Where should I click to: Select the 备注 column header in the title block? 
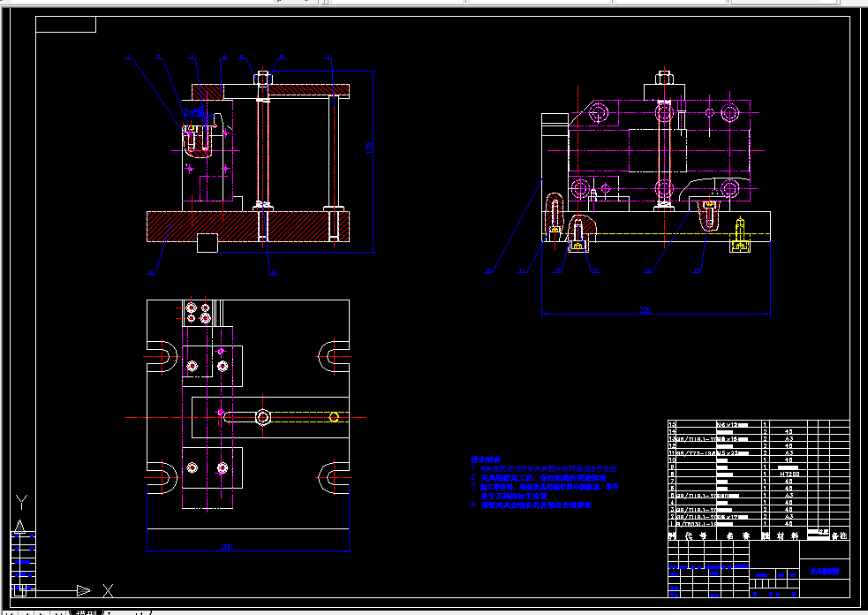tap(839, 535)
